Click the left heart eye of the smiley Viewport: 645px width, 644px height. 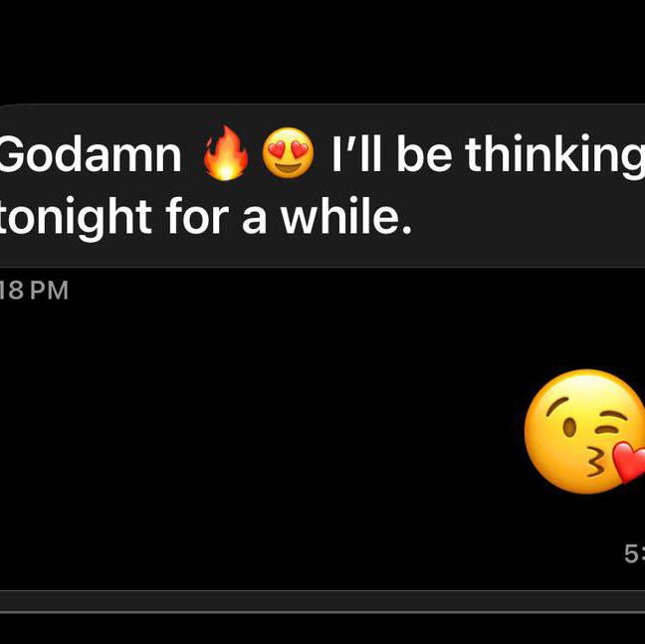pyautogui.click(x=278, y=148)
